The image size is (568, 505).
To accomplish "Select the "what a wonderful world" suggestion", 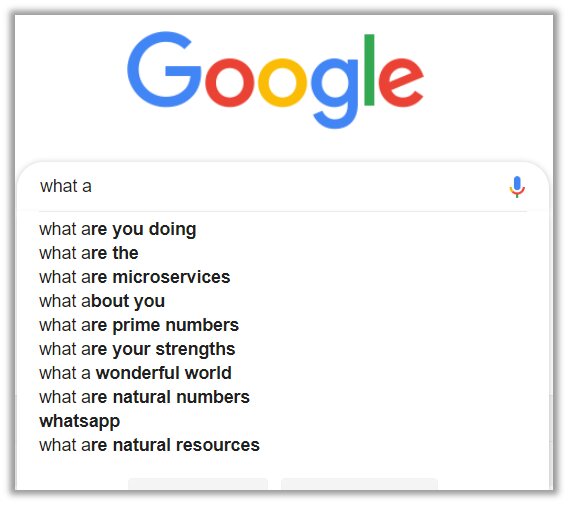I will pos(135,373).
